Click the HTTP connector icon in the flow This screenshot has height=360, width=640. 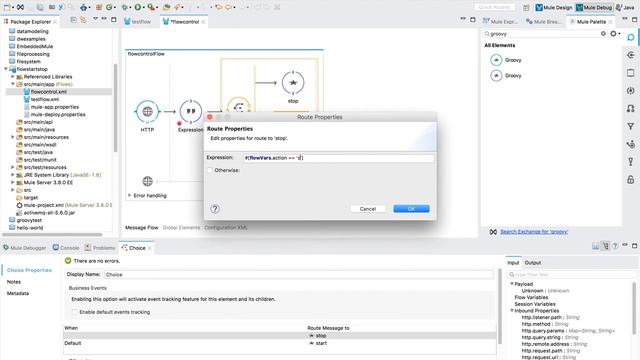[x=147, y=111]
